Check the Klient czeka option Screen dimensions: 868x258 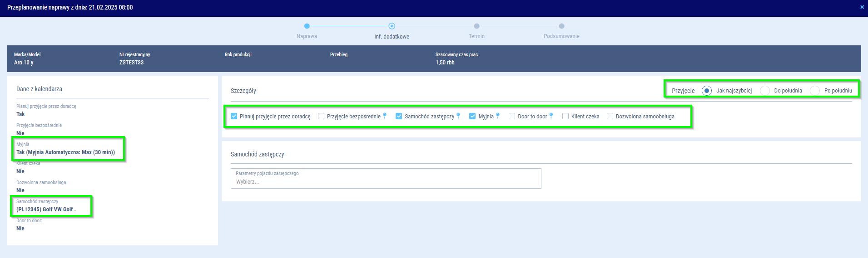565,117
